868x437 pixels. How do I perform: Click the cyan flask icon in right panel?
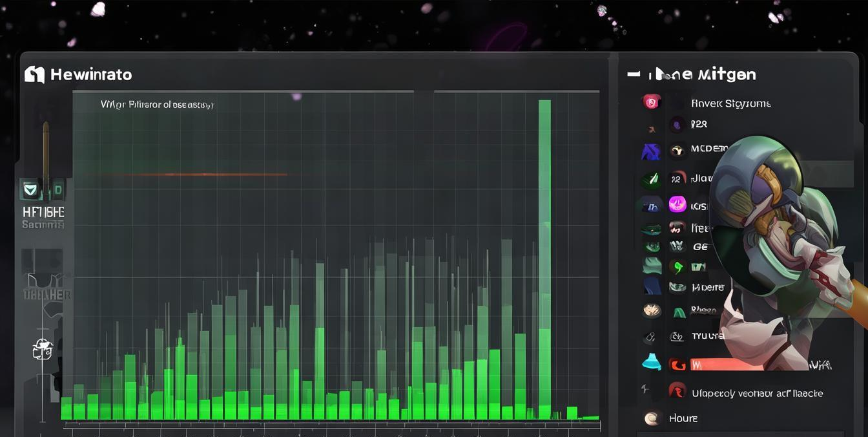pyautogui.click(x=651, y=363)
